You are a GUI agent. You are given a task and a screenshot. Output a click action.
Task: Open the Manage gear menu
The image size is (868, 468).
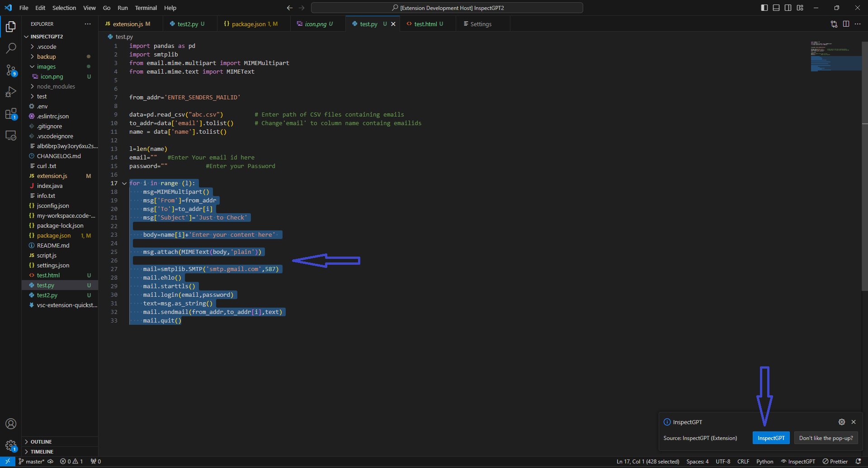click(11, 446)
